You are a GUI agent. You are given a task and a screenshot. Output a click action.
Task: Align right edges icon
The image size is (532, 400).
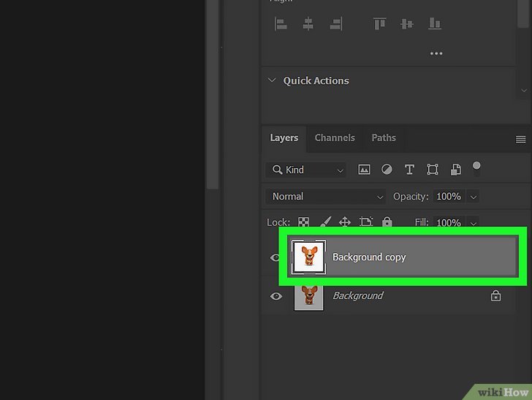click(x=335, y=24)
